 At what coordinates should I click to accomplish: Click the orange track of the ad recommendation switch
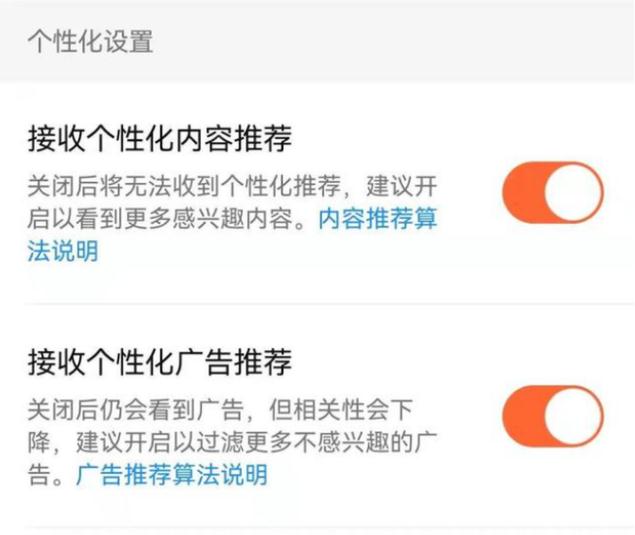click(x=522, y=416)
